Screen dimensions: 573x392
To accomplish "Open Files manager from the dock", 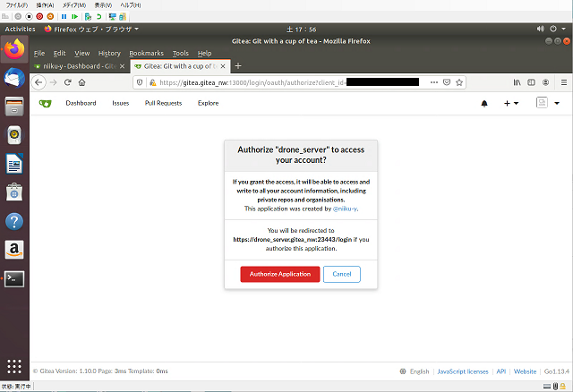I will pos(14,107).
